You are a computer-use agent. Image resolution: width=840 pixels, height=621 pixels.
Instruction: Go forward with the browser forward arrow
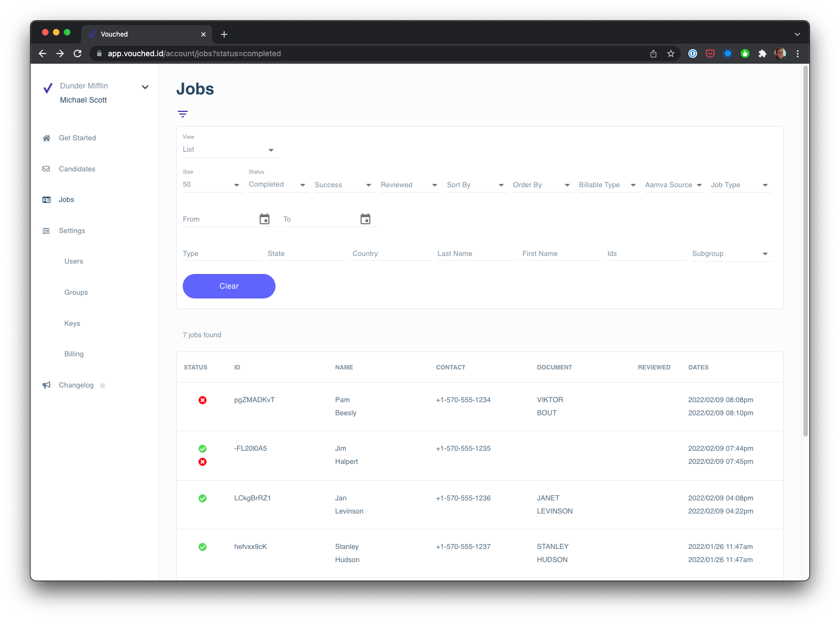tap(60, 53)
